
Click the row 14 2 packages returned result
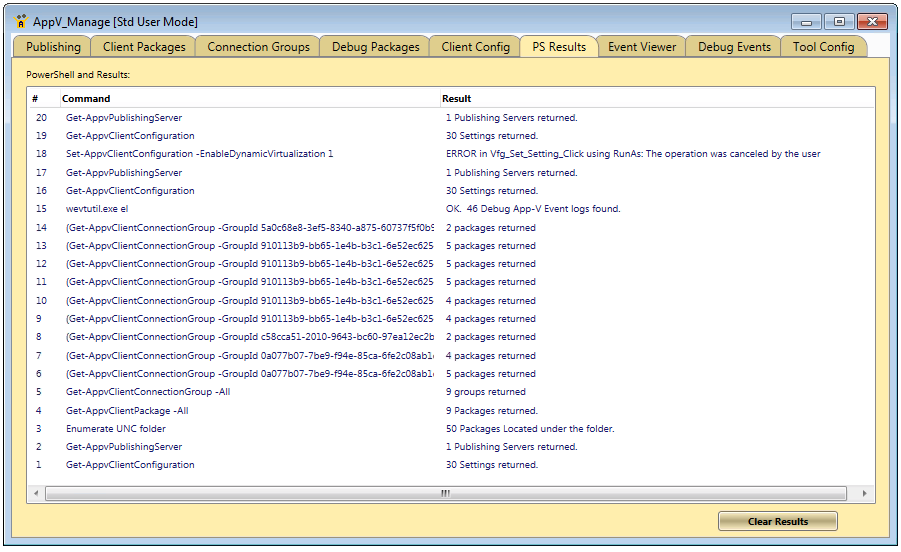tap(491, 228)
